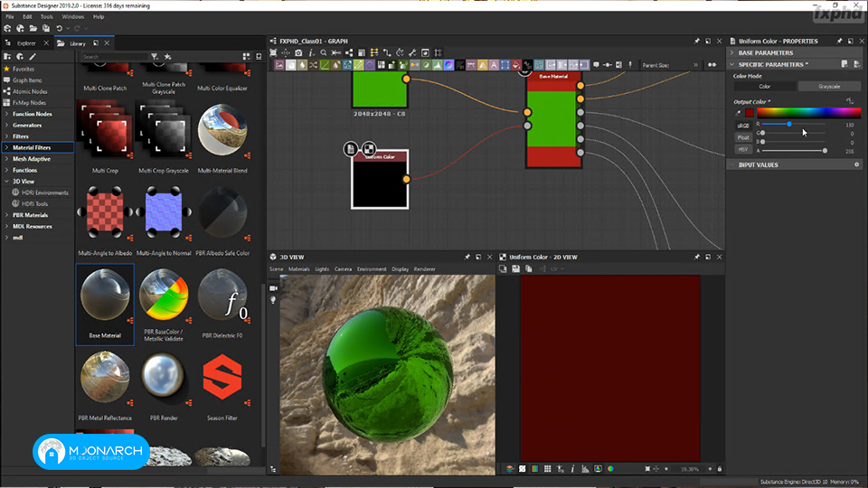Expand MDL Resources in library tree
The height and width of the screenshot is (488, 868).
[x=6, y=226]
